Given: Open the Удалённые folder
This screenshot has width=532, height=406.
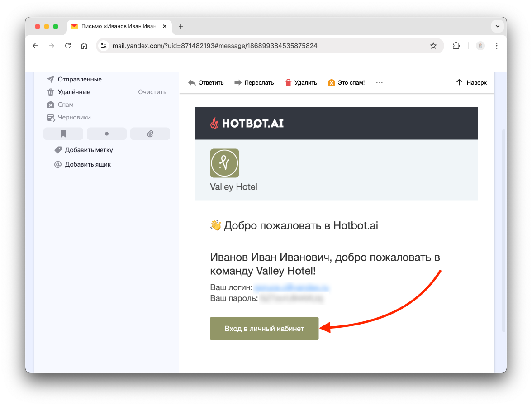Looking at the screenshot, I should (74, 92).
